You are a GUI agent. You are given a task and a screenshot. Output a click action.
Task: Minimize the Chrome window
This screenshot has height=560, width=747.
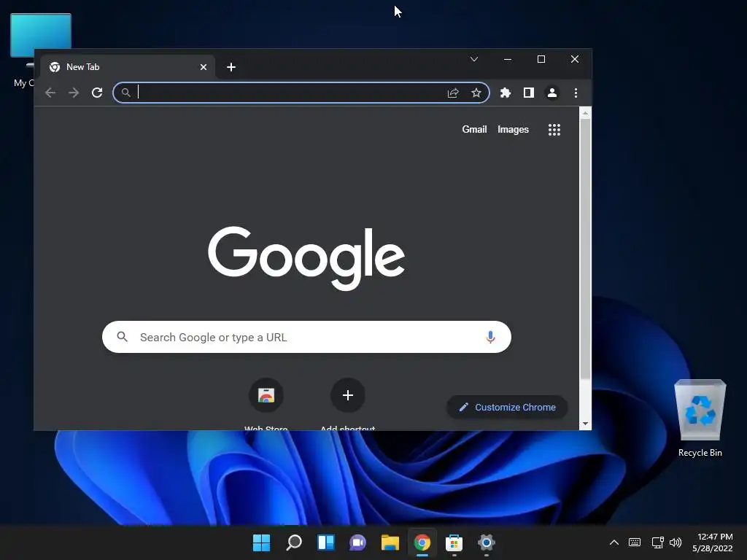coord(508,59)
